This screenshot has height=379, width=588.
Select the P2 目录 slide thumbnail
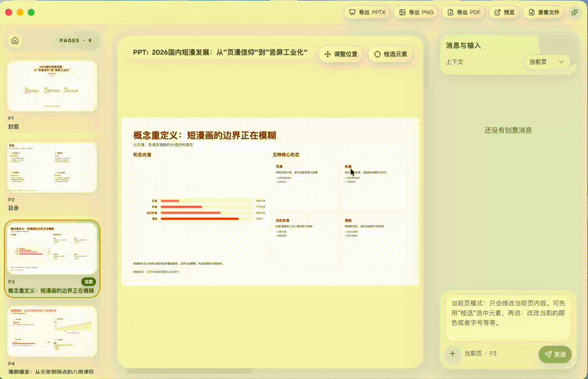click(x=52, y=167)
